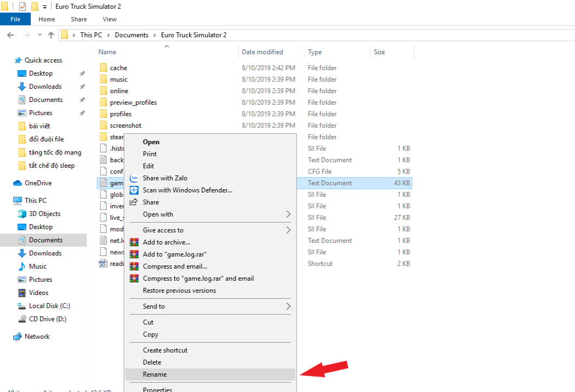The height and width of the screenshot is (392, 575).
Task: Click the Zalo icon beside Share with Zalo
Action: tap(134, 178)
